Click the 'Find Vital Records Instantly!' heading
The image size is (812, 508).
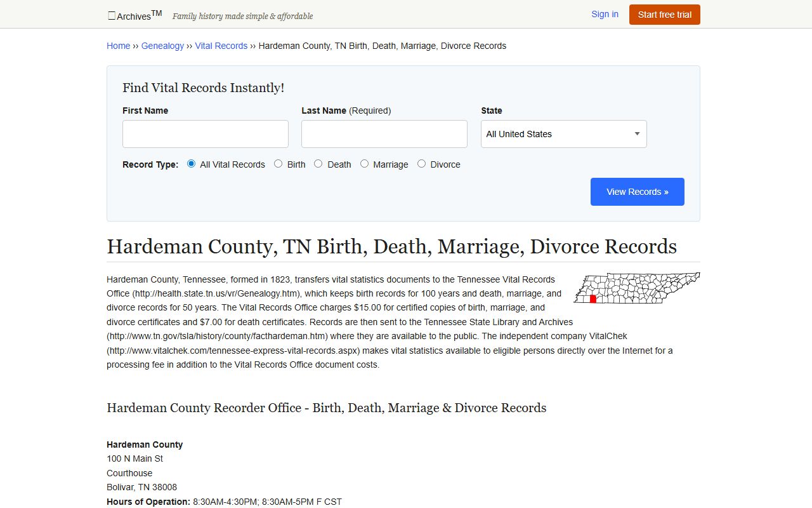[204, 88]
